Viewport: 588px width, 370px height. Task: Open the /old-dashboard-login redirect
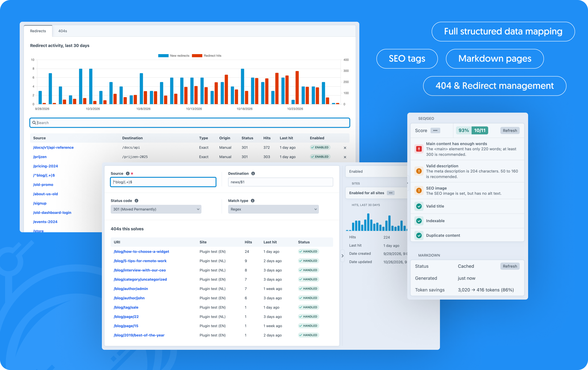point(52,213)
